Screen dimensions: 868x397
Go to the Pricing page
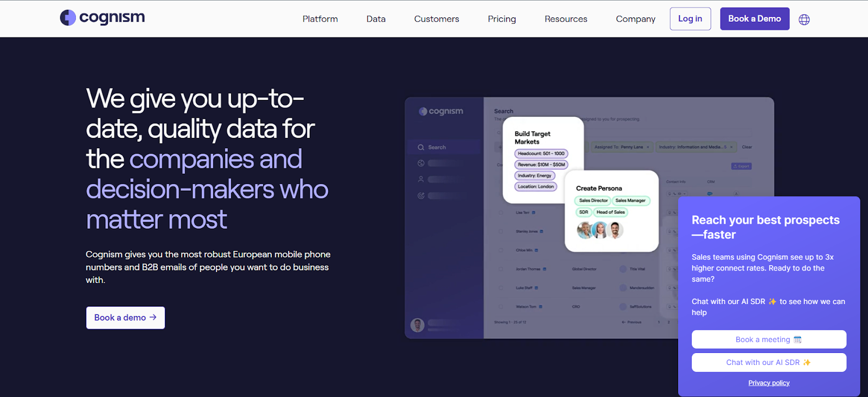[x=502, y=19]
